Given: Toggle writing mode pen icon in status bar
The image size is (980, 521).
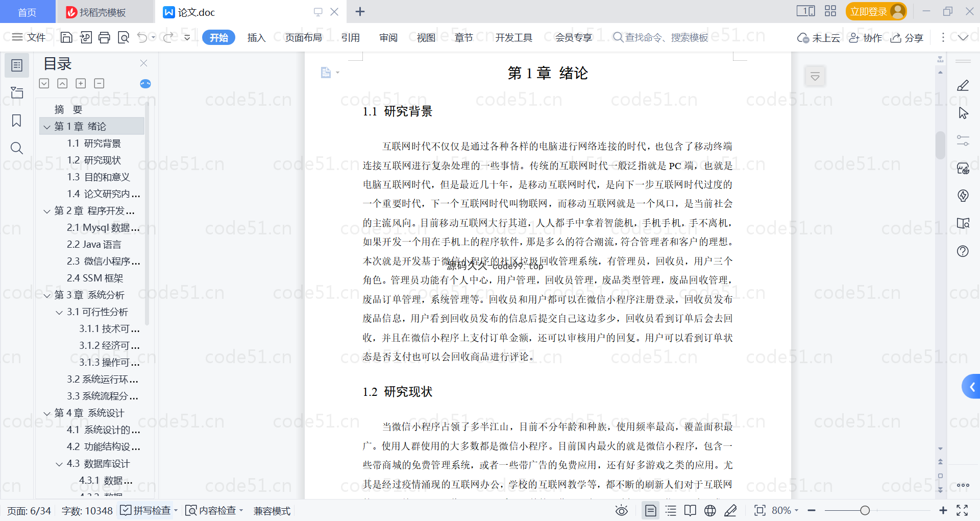Looking at the screenshot, I should (730, 510).
